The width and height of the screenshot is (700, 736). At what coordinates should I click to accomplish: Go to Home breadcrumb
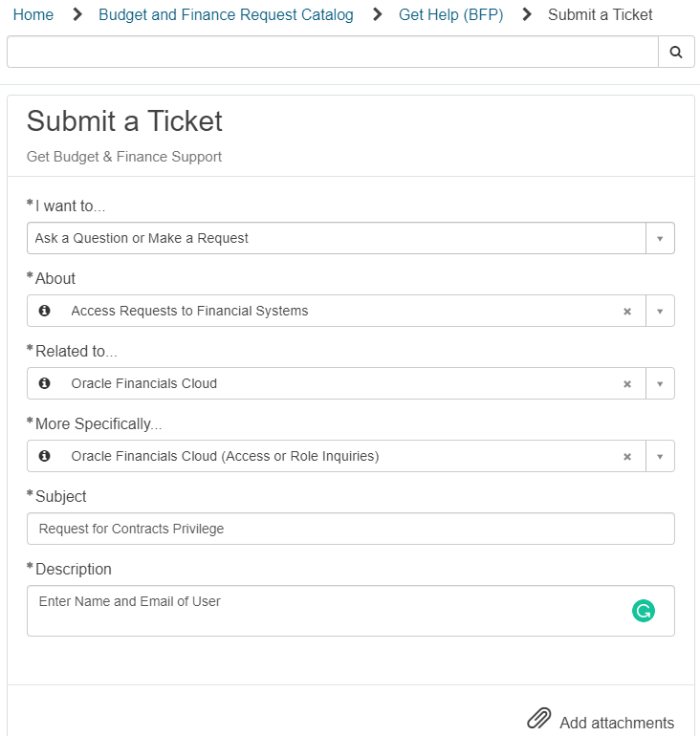coord(33,14)
